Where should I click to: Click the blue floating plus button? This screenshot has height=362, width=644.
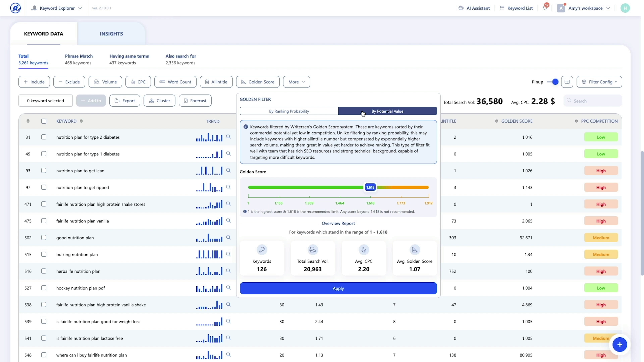(620, 345)
